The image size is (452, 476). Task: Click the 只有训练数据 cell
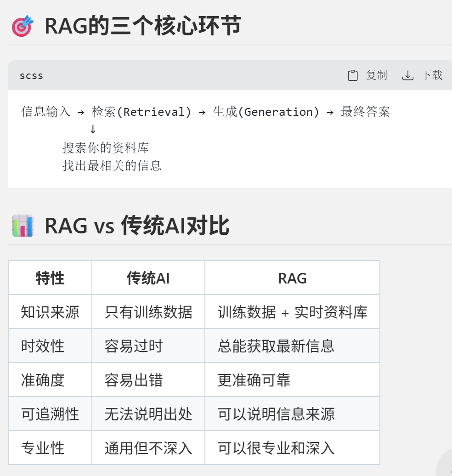point(148,312)
